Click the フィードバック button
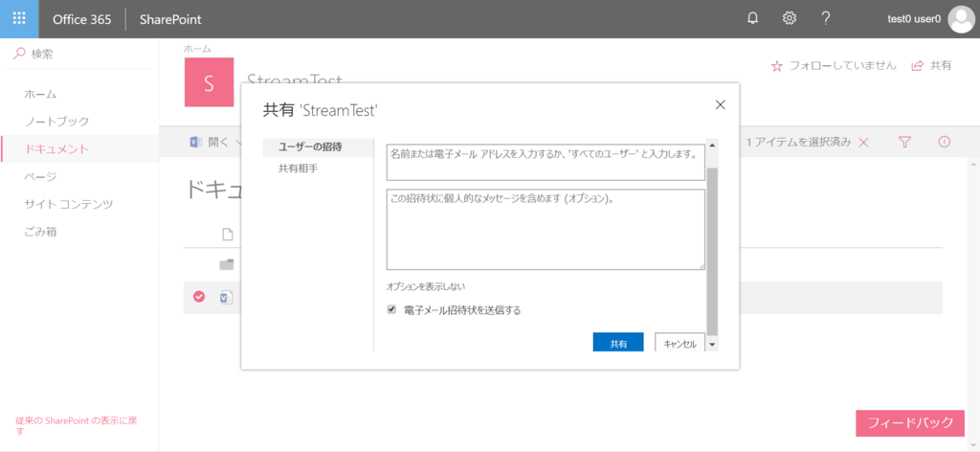 (910, 423)
